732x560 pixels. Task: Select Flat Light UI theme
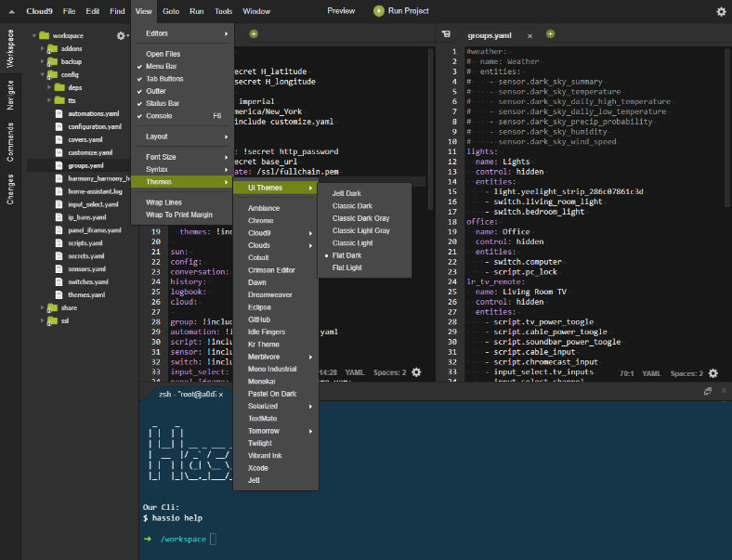coord(364,267)
